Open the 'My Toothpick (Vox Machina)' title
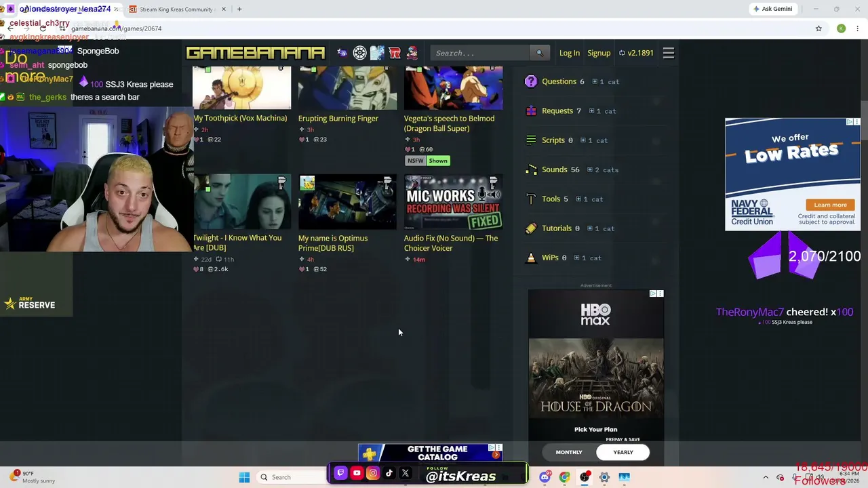 tap(240, 118)
